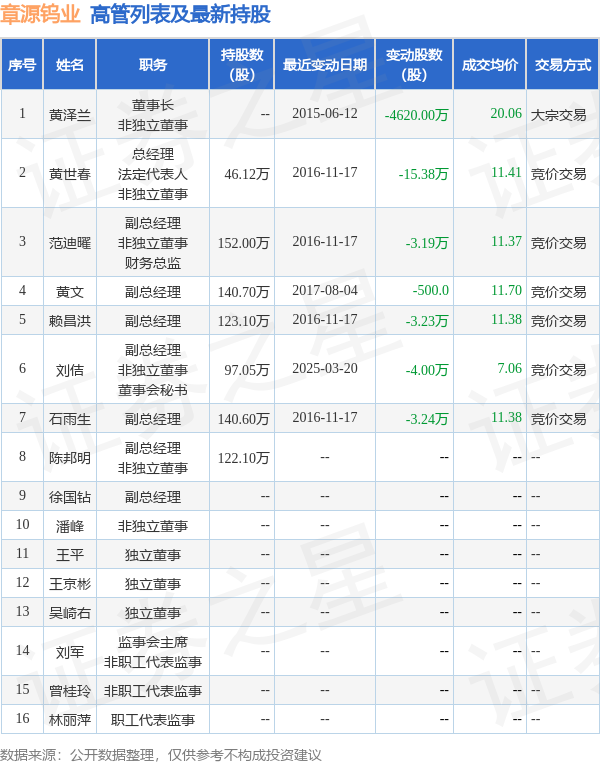
Task: Click the 交易方式 column header
Action: point(563,65)
